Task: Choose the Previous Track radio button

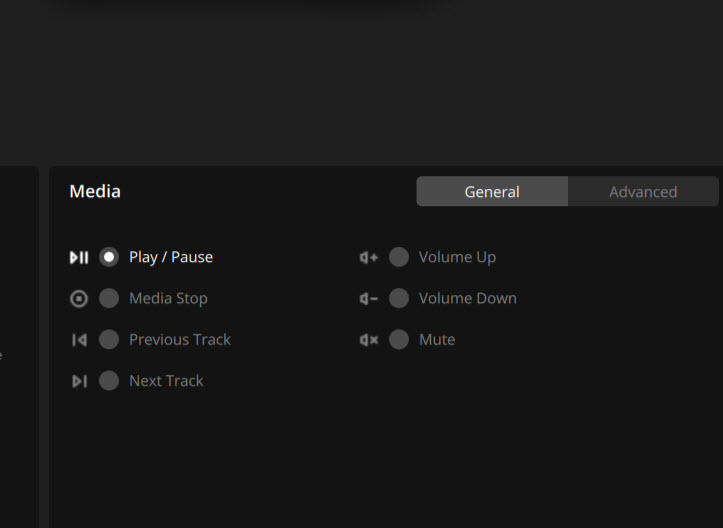Action: [109, 339]
